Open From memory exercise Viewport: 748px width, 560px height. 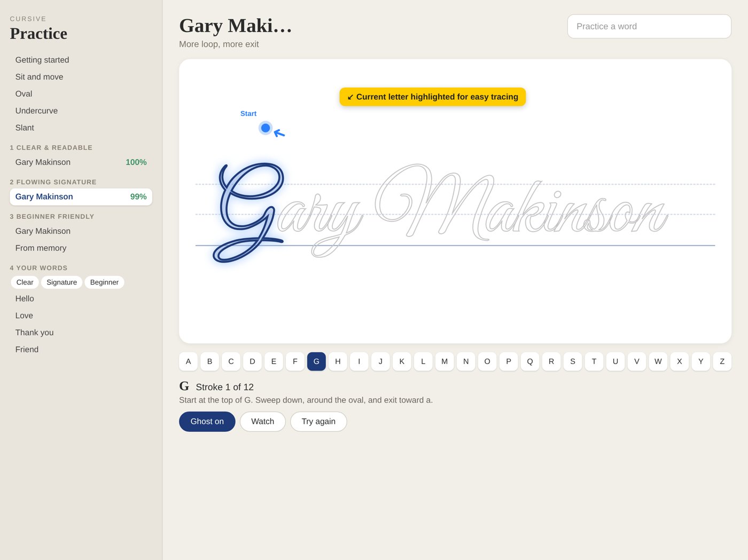tap(81, 248)
